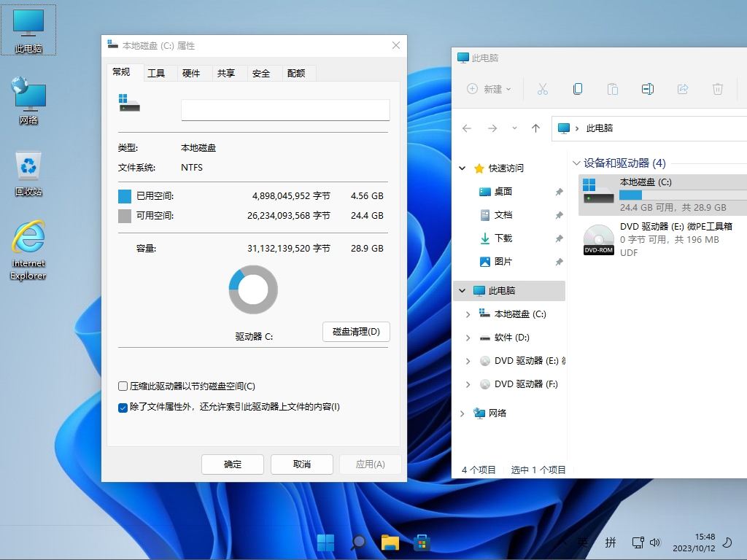
Task: Click the volume label text field
Action: click(x=285, y=109)
